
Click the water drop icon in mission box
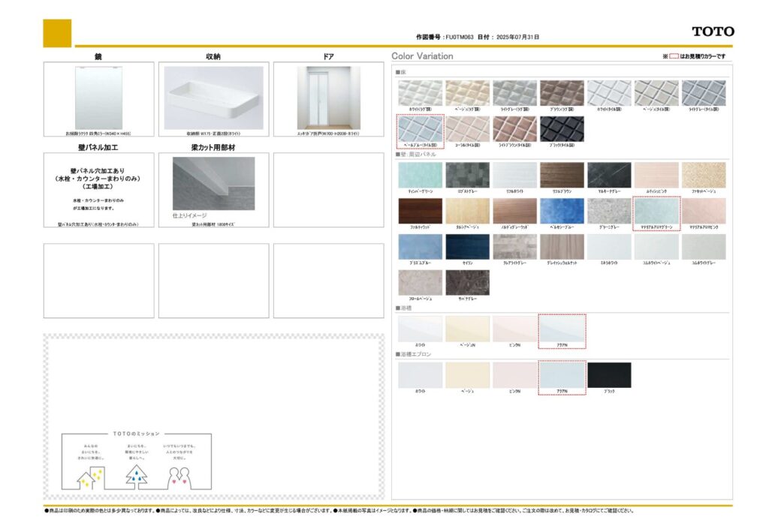coord(136,476)
